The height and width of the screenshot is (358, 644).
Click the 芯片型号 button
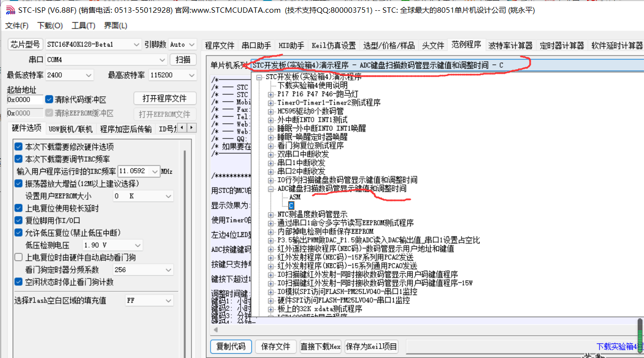[26, 44]
